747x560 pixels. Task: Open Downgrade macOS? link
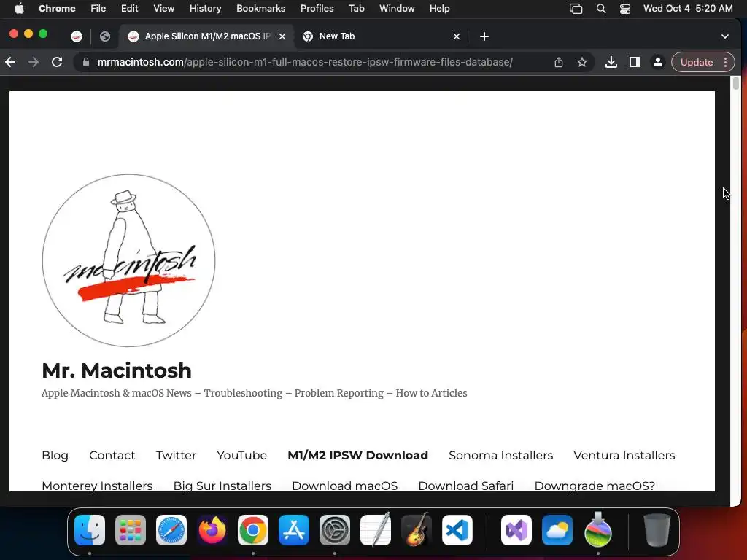[595, 485]
